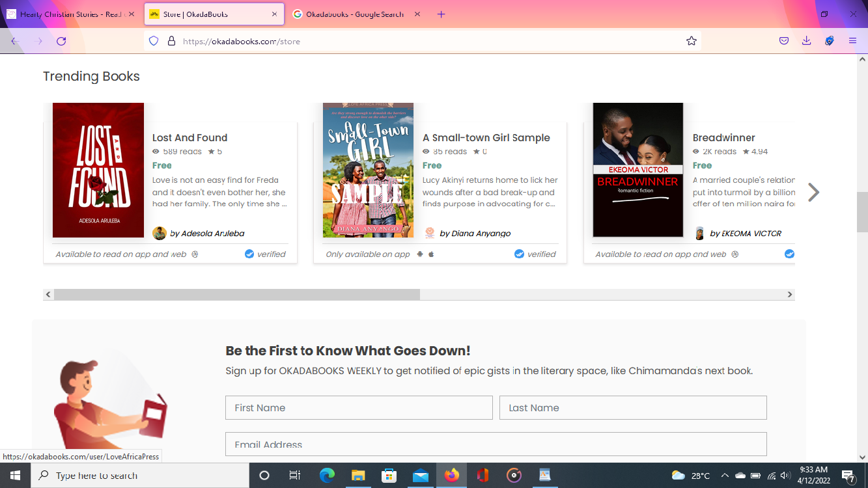This screenshot has width=868, height=488.
Task: Launch Microsoft Edge from the taskbar
Action: tap(327, 476)
